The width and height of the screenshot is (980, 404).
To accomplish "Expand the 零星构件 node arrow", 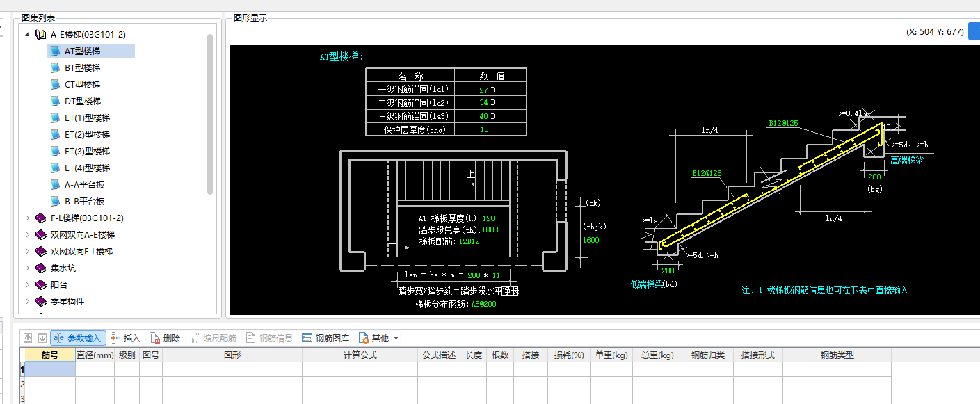I will (27, 301).
